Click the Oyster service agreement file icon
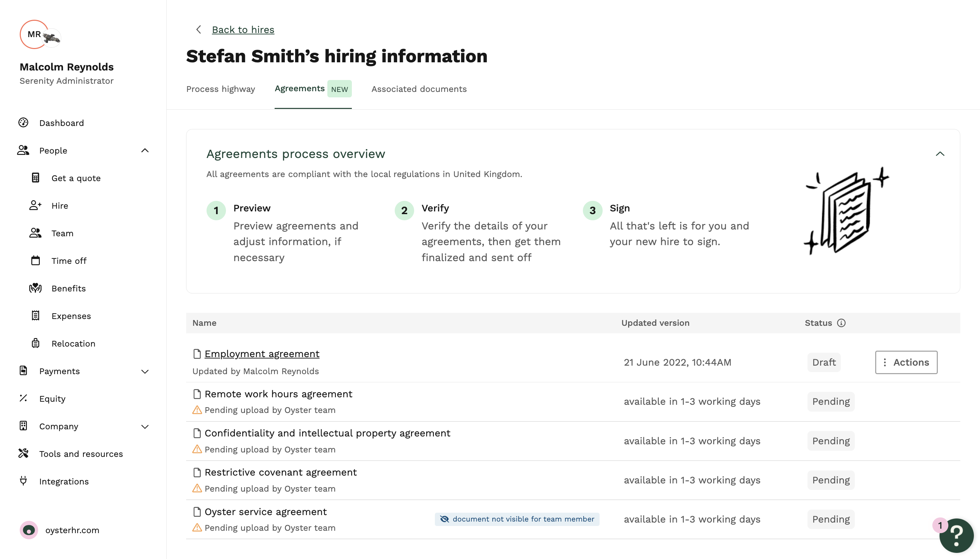 (197, 512)
